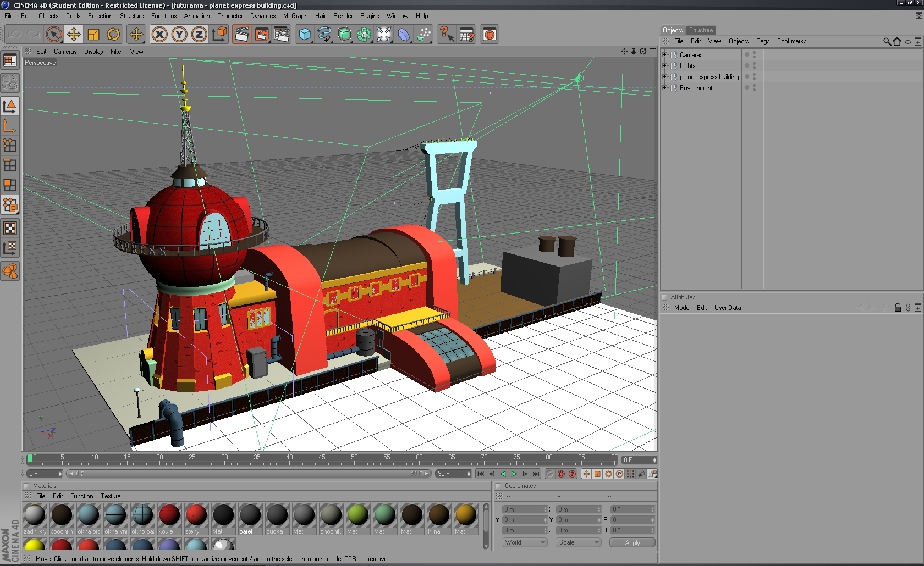Click the home icon in Objects manager
This screenshot has height=566, width=924.
point(897,41)
